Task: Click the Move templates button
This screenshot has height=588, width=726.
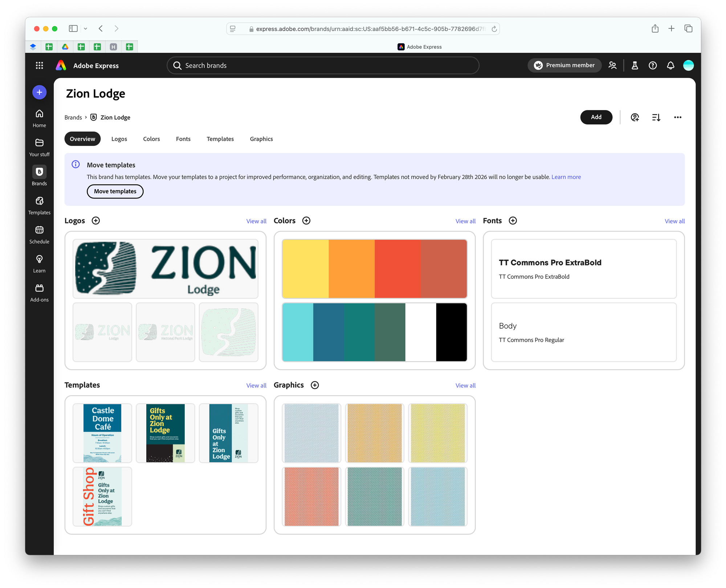Action: coord(115,191)
